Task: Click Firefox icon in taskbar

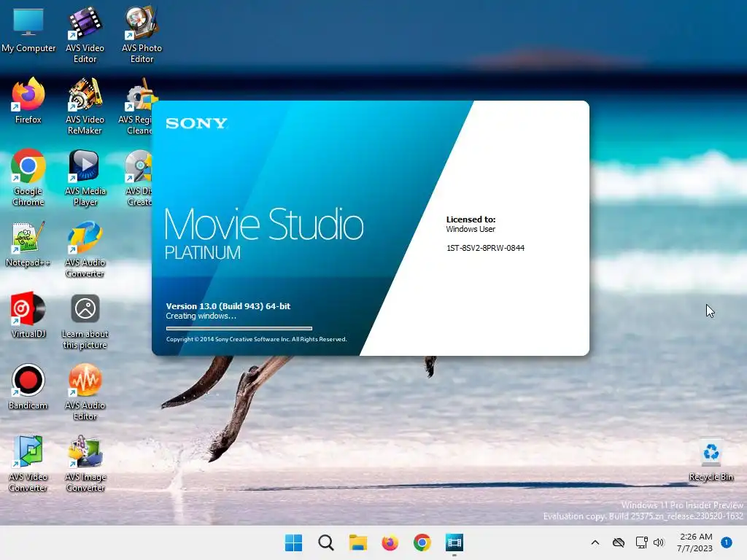Action: pos(390,542)
